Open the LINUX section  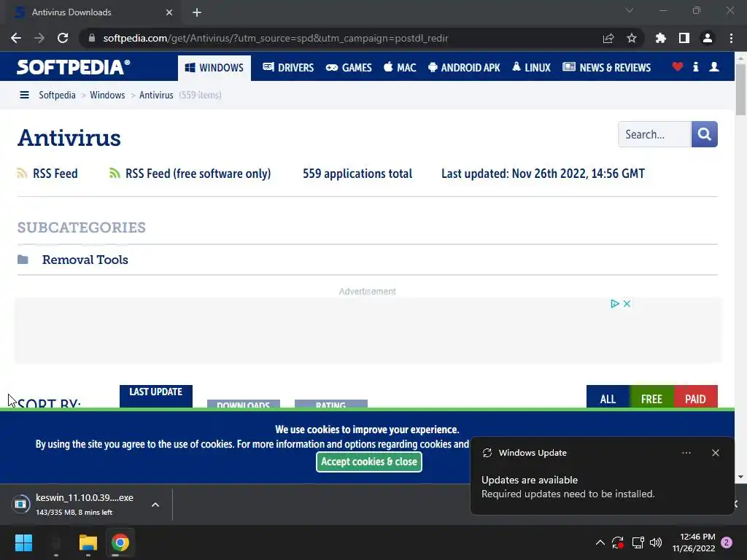pyautogui.click(x=531, y=68)
